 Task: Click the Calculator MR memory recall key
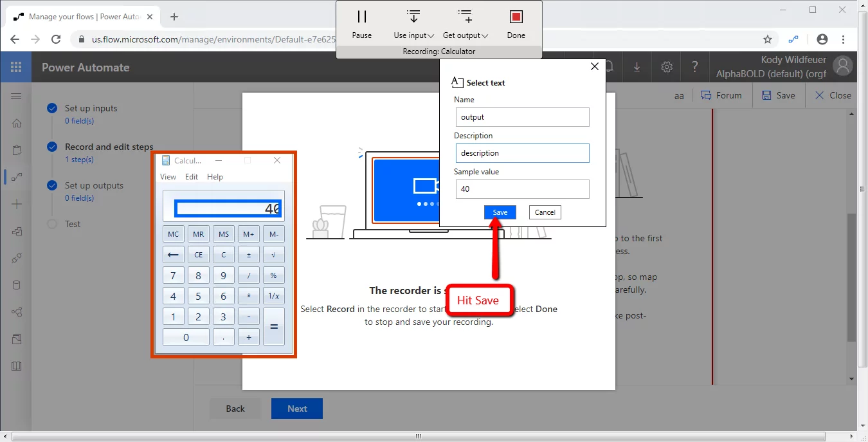point(199,234)
